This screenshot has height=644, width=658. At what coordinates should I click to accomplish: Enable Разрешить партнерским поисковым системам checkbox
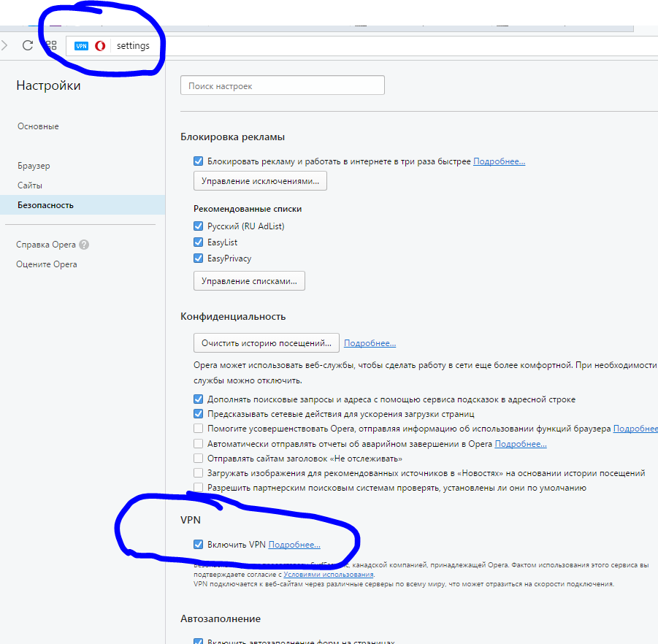point(198,488)
